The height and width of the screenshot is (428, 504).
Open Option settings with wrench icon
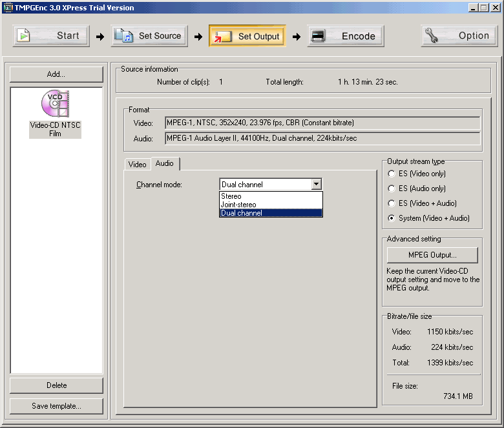tap(461, 36)
